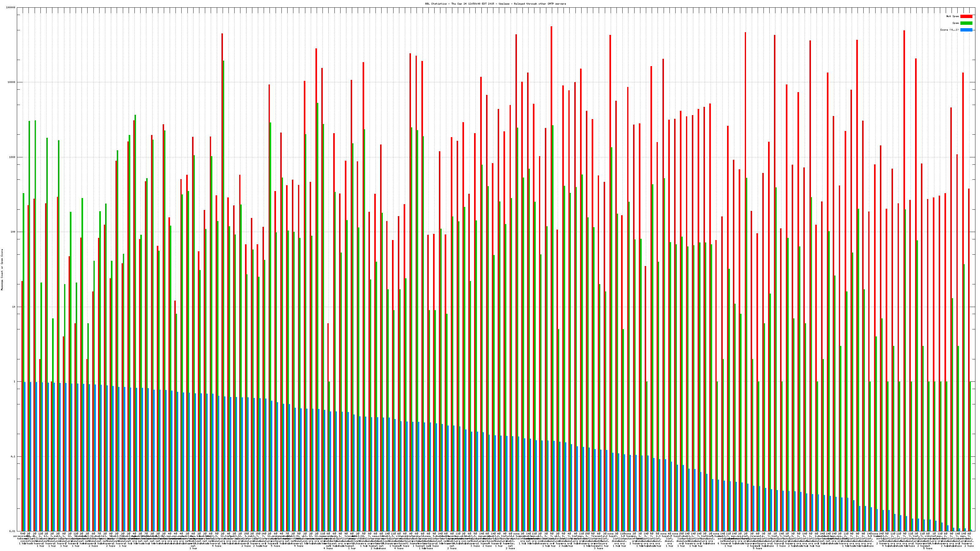
Task: Click the 1000 y-axis tick label
Action: click(x=13, y=157)
